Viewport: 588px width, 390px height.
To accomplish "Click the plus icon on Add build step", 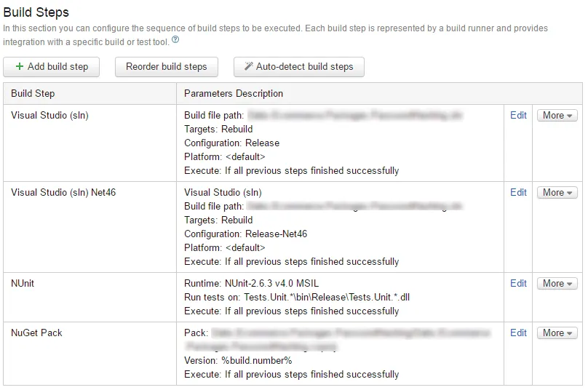I will pos(20,66).
